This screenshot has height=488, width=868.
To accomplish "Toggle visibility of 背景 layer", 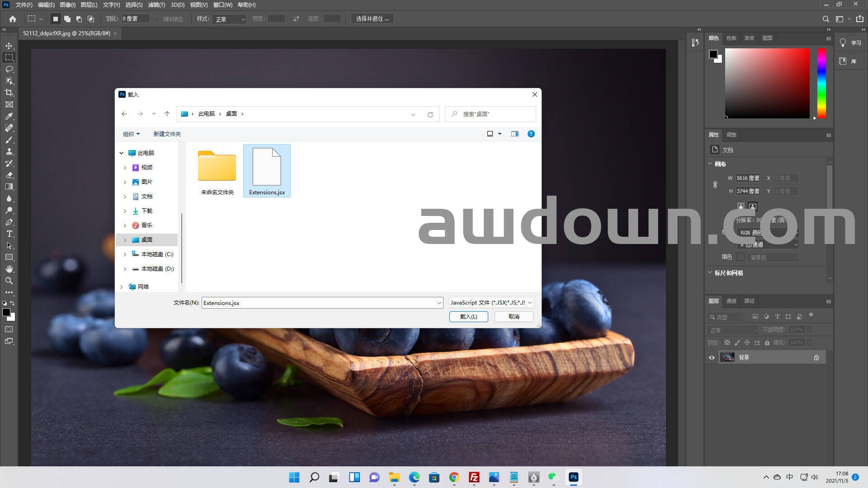I will click(712, 357).
